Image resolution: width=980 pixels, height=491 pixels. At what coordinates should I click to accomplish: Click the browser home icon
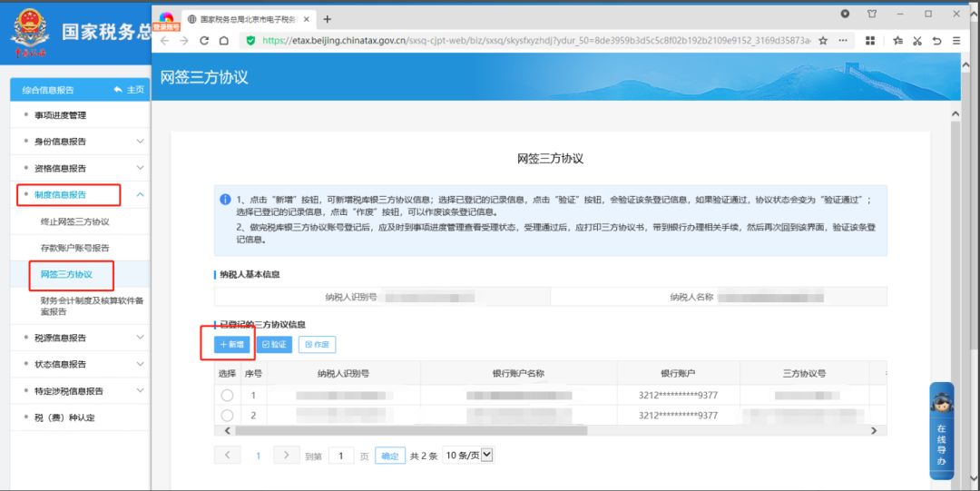click(x=224, y=41)
